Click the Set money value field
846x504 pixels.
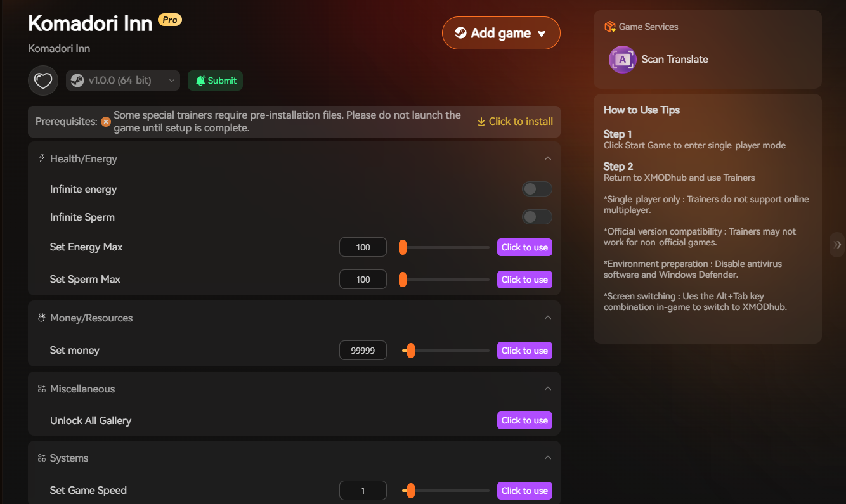[x=363, y=351]
